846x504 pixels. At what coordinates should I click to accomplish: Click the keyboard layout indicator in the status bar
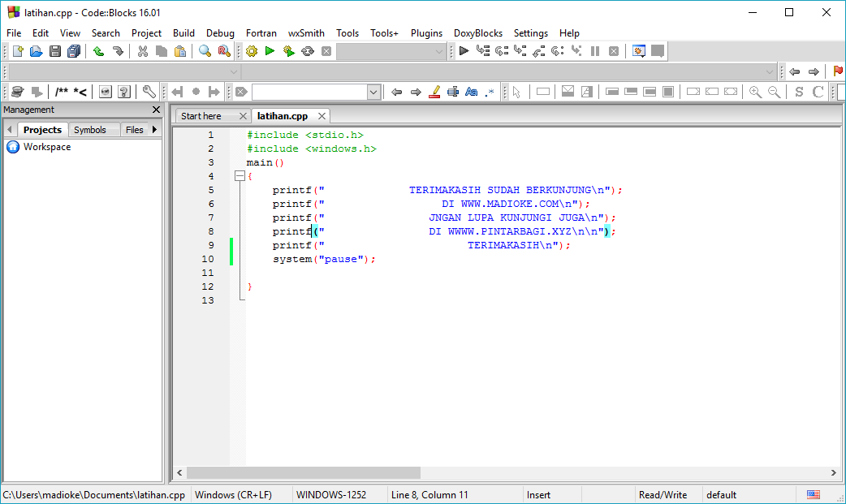813,494
